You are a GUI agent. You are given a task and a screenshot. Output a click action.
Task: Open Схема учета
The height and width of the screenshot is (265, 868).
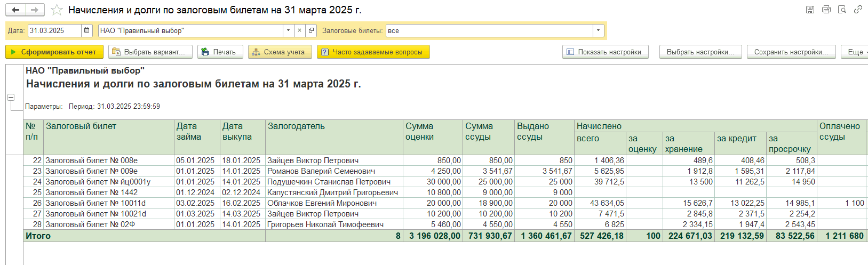[x=279, y=52]
